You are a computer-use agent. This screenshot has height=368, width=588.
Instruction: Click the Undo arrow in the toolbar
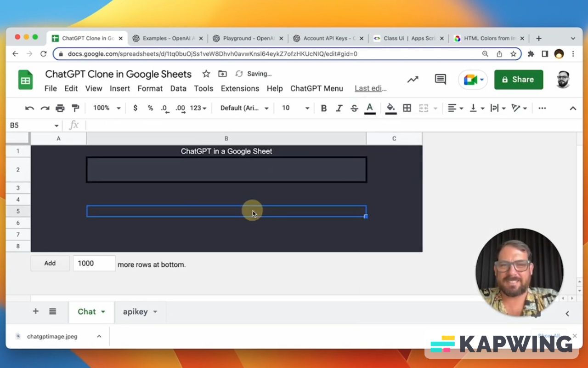30,108
